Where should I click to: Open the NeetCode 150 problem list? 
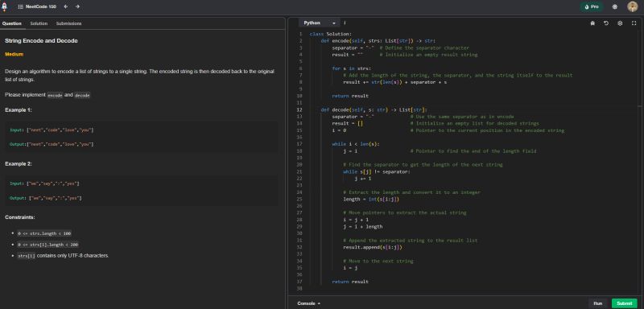pyautogui.click(x=37, y=7)
